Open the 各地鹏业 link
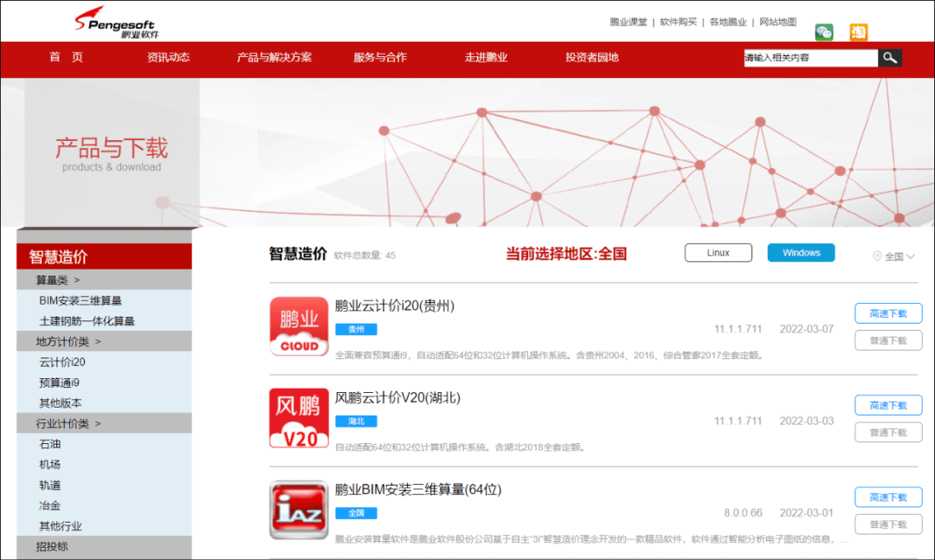The image size is (935, 560). point(727,22)
